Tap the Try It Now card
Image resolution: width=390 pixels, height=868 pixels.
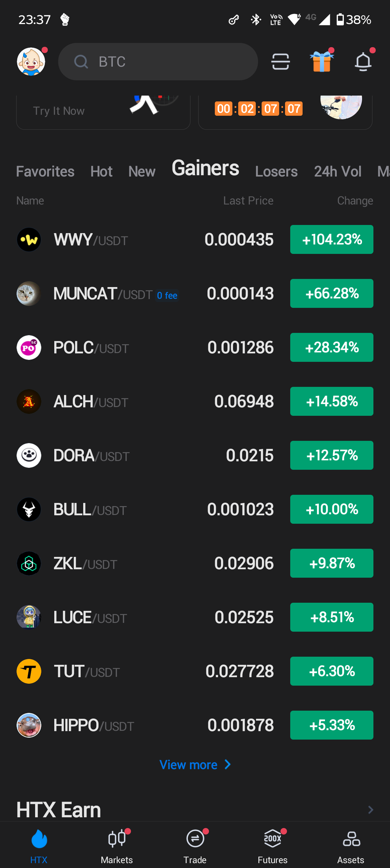coord(103,112)
